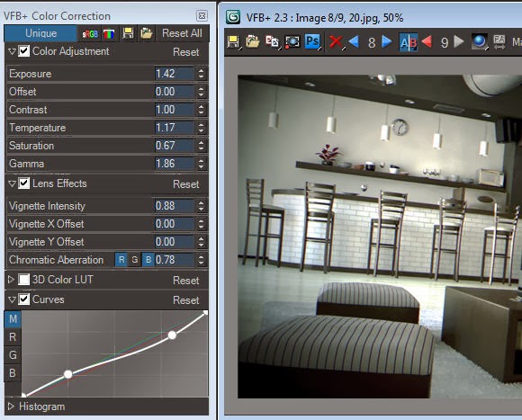Screen dimensions: 522x420
Task: Toggle the Color Adjustment checkbox
Action: tap(23, 51)
